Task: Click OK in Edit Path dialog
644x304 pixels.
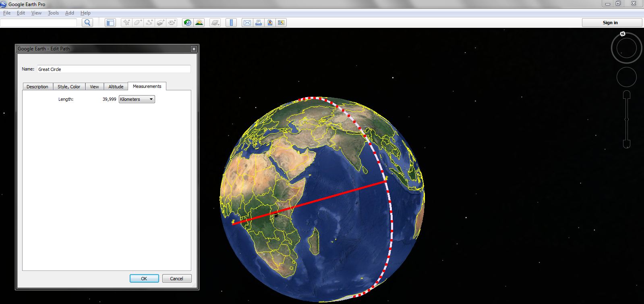Action: point(144,279)
